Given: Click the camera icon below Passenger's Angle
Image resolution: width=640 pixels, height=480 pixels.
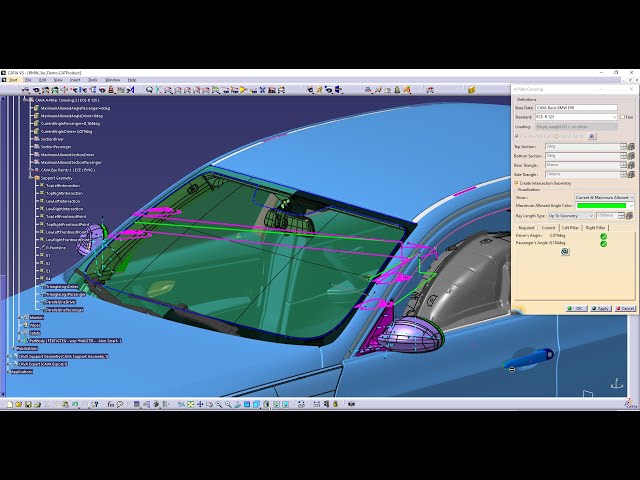Looking at the screenshot, I should coord(565,252).
